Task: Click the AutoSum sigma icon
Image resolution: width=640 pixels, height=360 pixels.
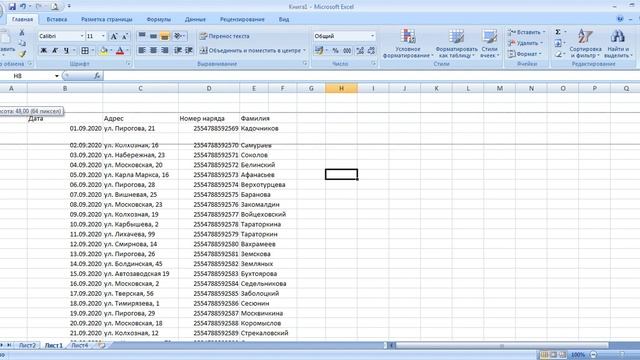Action: [558, 32]
